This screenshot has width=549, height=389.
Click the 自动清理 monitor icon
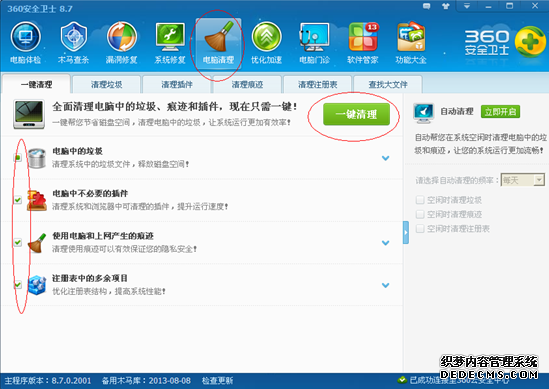pos(423,113)
